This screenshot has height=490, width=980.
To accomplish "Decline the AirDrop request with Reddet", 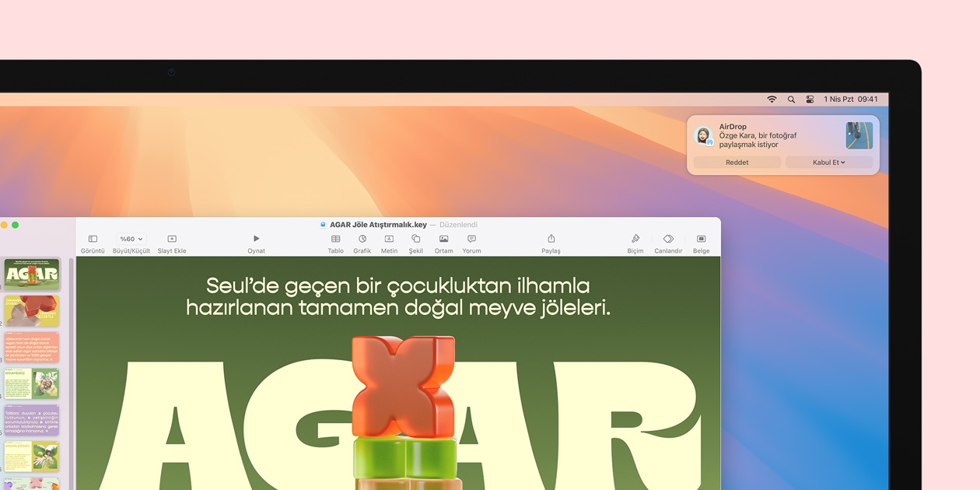I will coord(736,162).
